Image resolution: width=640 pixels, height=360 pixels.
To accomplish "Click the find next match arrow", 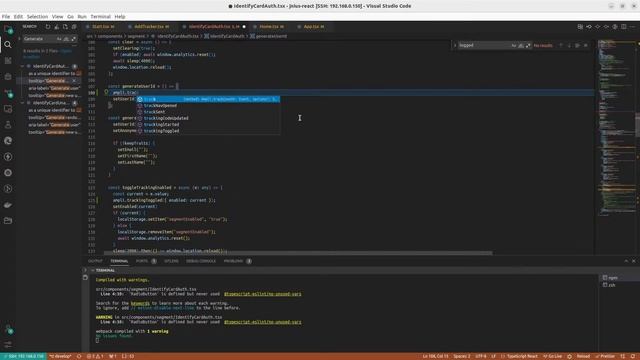I will pyautogui.click(x=569, y=45).
